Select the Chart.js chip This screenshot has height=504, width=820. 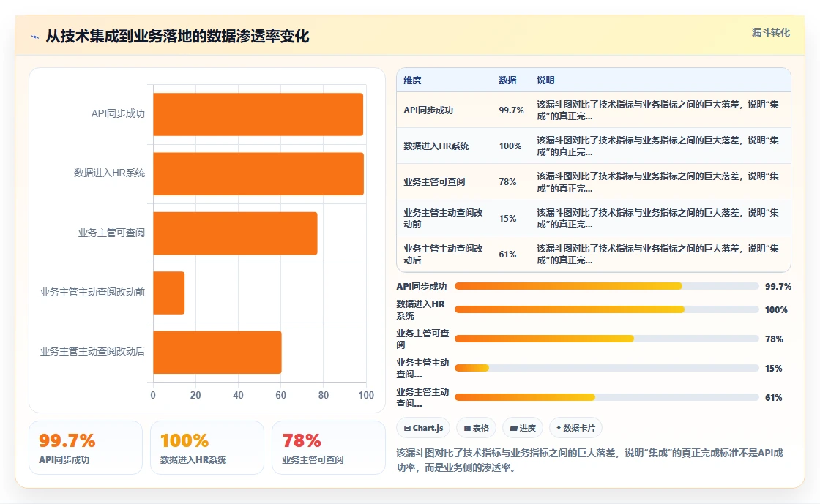click(x=424, y=428)
